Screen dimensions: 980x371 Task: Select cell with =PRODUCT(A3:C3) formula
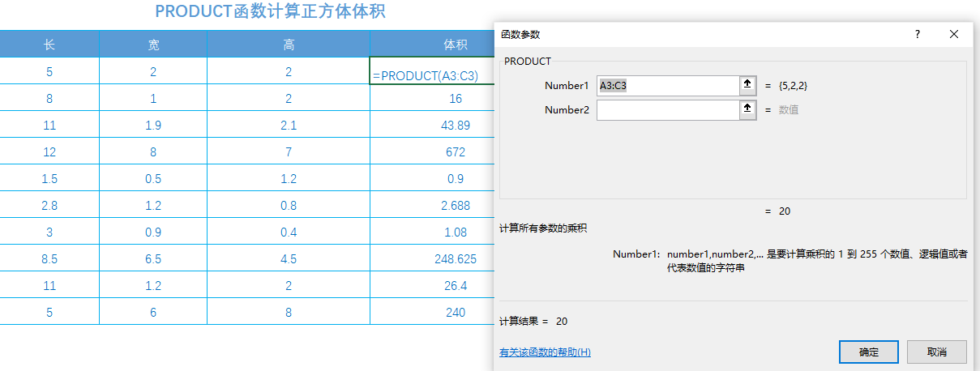(x=432, y=71)
